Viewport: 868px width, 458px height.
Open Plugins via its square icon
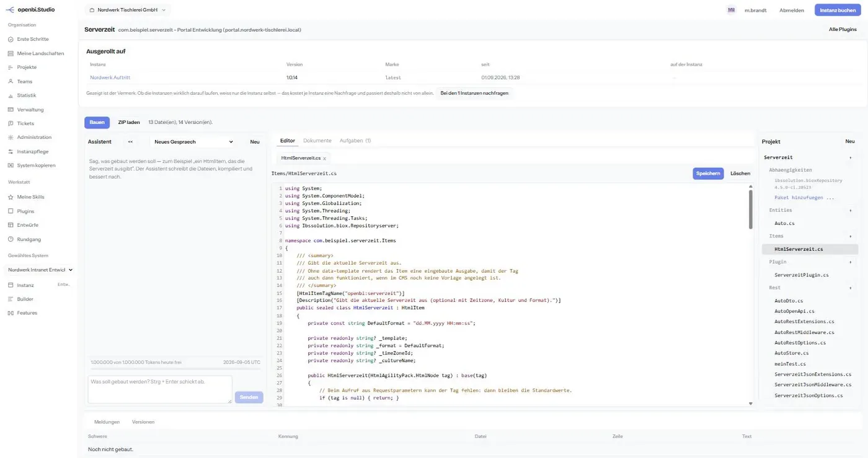point(11,211)
